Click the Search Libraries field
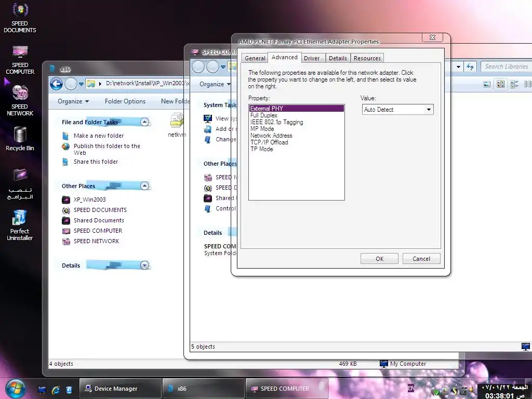Image resolution: width=532 pixels, height=399 pixels. 506,66
